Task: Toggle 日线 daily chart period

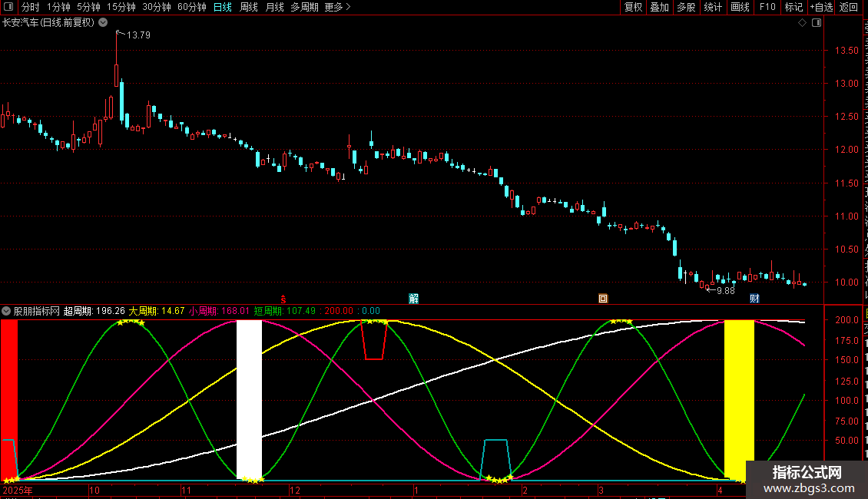Action: [223, 7]
